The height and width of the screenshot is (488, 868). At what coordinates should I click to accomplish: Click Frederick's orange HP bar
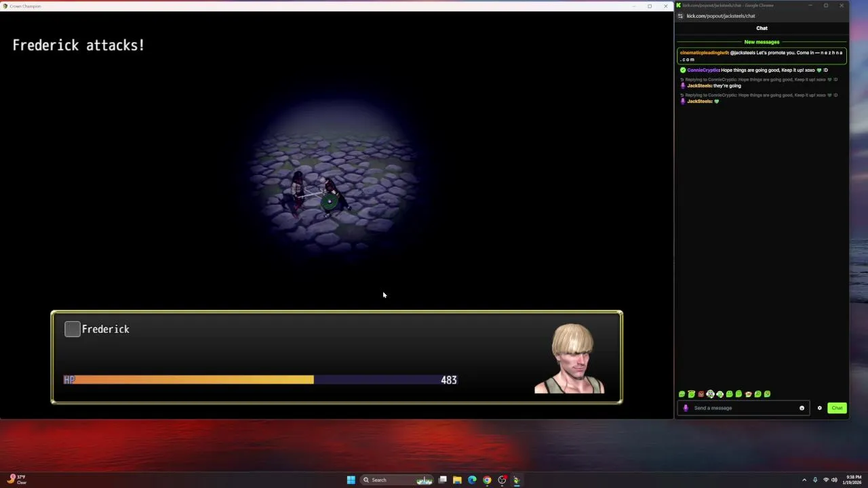189,380
